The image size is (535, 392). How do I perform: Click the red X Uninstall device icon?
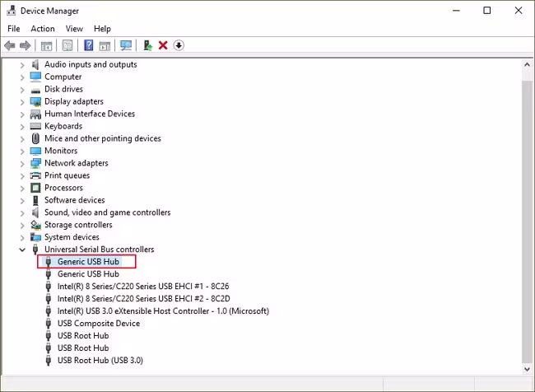coord(163,45)
